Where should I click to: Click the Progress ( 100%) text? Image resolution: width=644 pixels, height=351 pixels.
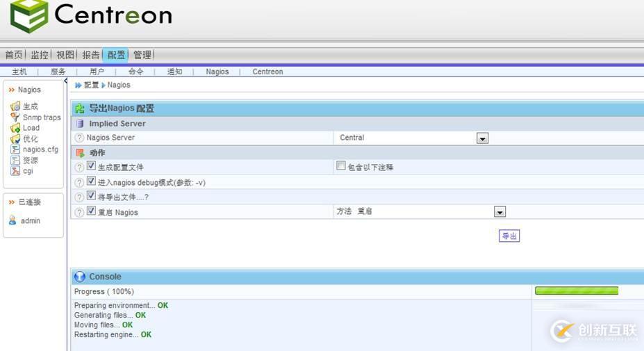(x=104, y=291)
